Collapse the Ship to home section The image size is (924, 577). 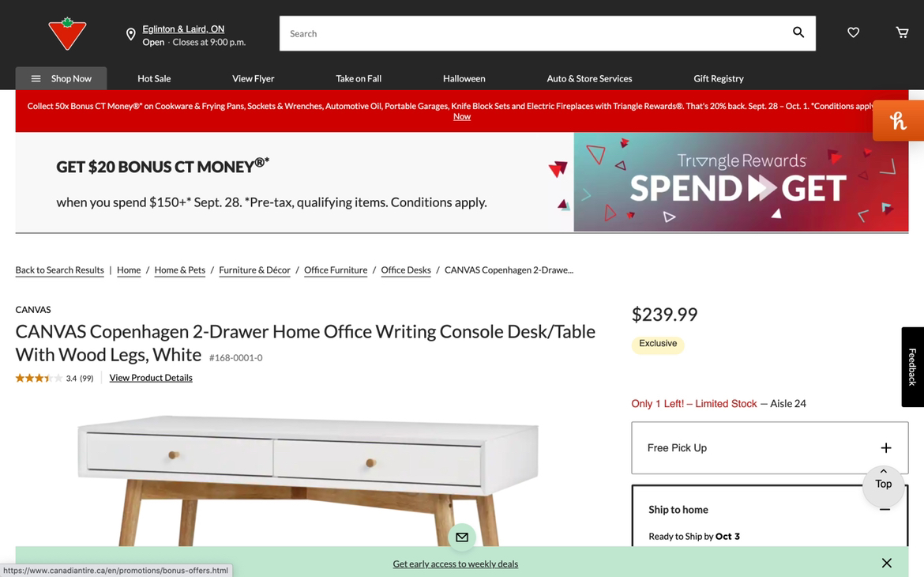click(885, 510)
